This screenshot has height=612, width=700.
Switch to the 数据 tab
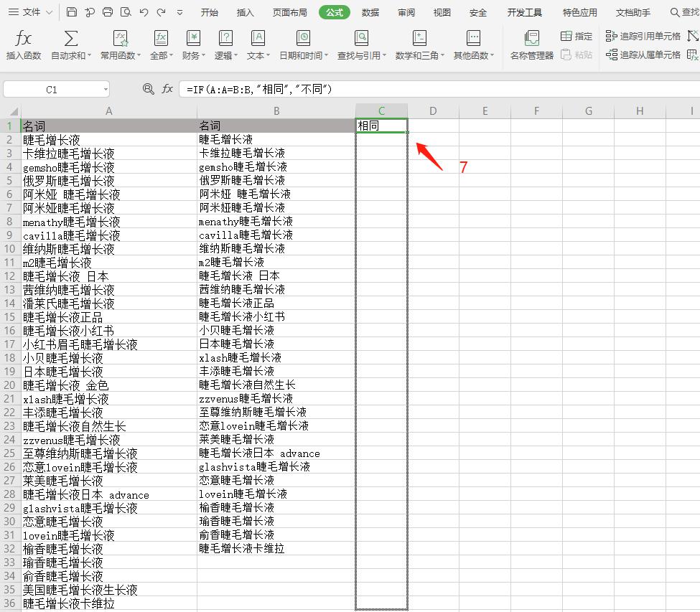tap(370, 12)
